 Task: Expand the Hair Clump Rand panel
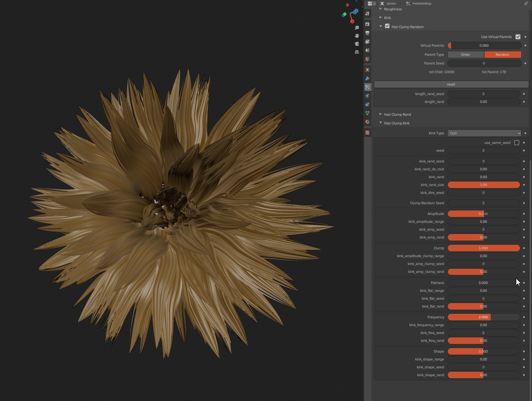click(x=397, y=115)
